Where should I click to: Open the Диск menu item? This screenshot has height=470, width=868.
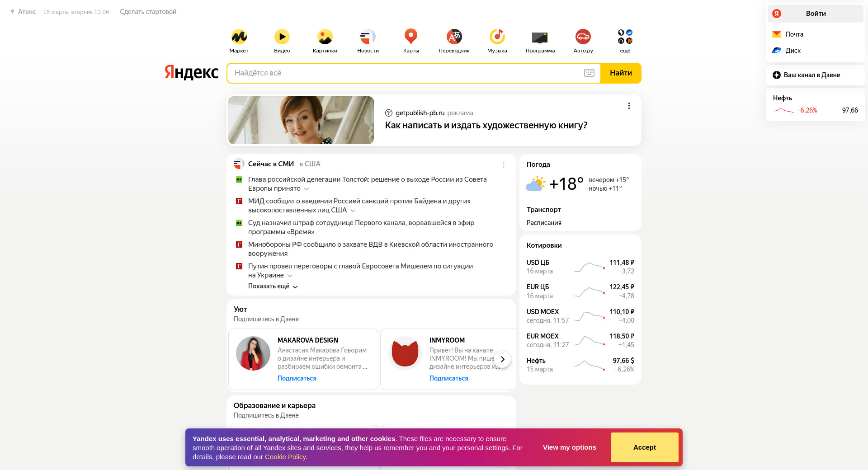tap(793, 51)
